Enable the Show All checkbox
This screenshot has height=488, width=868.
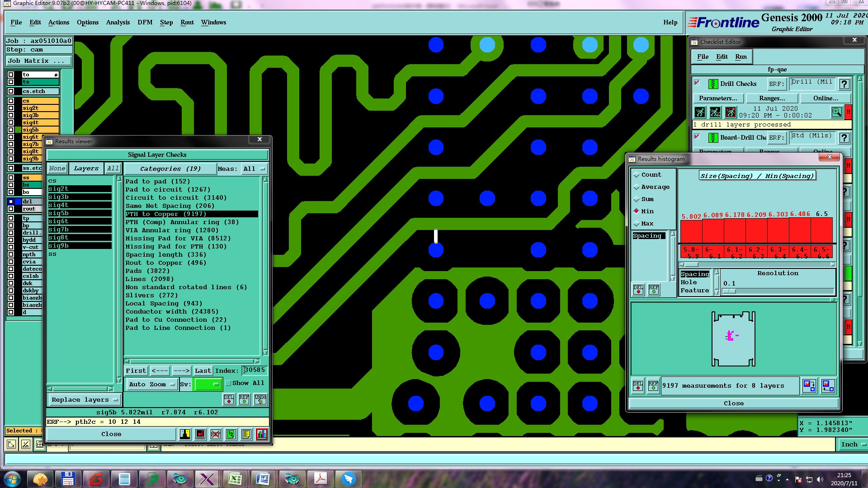228,383
